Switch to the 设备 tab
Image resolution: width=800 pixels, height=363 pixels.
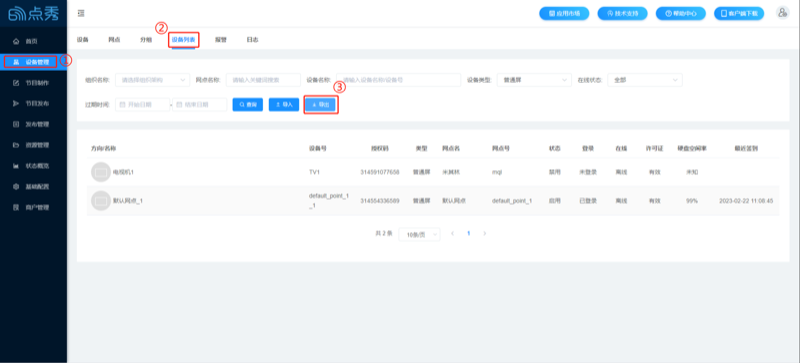83,39
